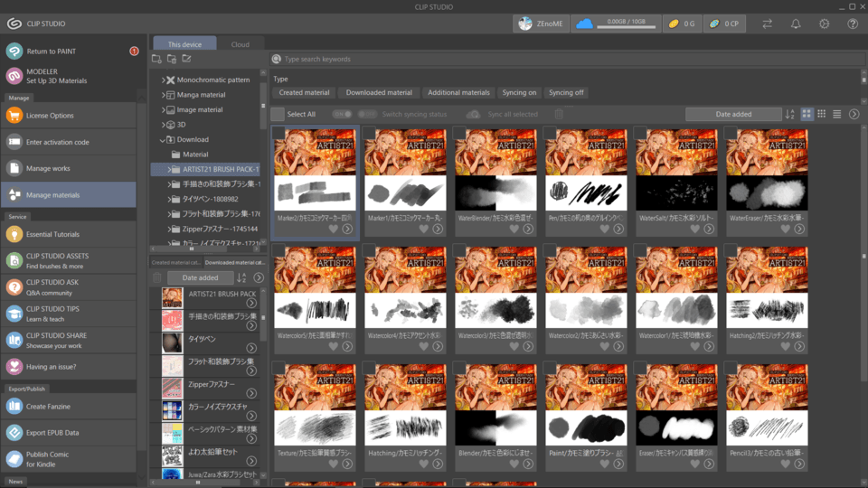Click the Clippy CP points icon

pyautogui.click(x=714, y=23)
